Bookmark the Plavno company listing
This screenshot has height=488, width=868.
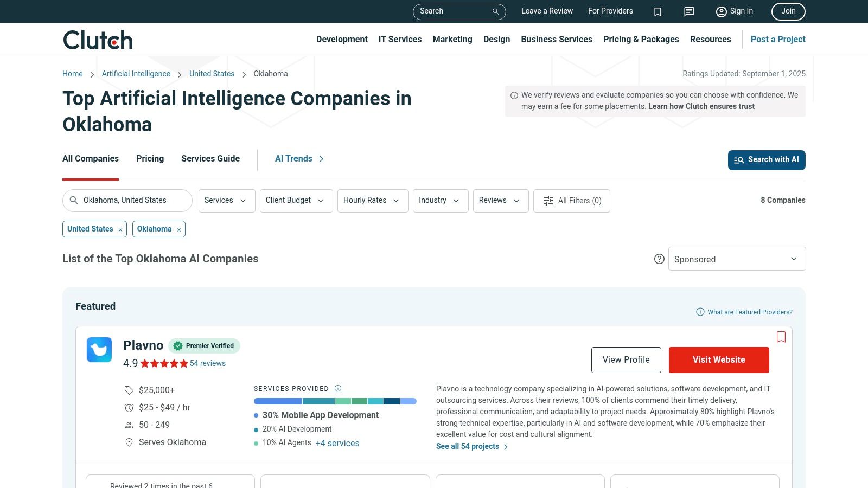pyautogui.click(x=781, y=337)
